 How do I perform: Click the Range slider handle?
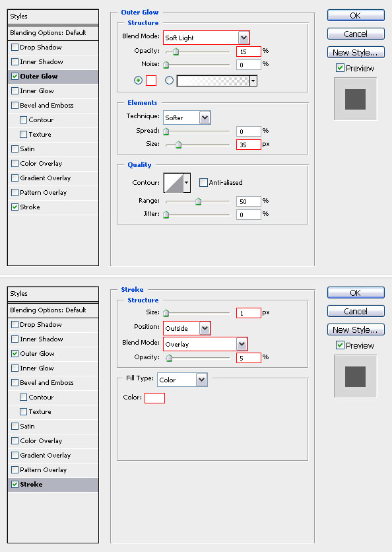pyautogui.click(x=199, y=201)
